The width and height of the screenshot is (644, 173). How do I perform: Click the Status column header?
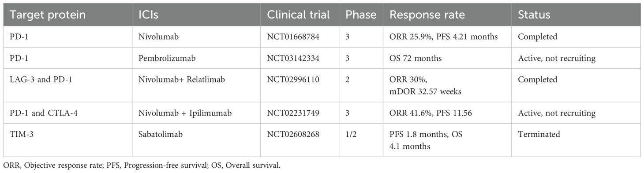(534, 15)
